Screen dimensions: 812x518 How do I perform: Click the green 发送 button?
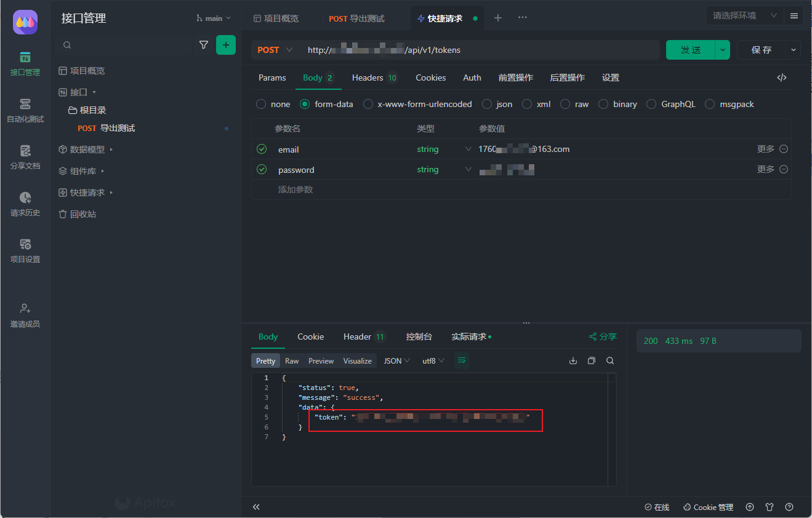(x=691, y=50)
